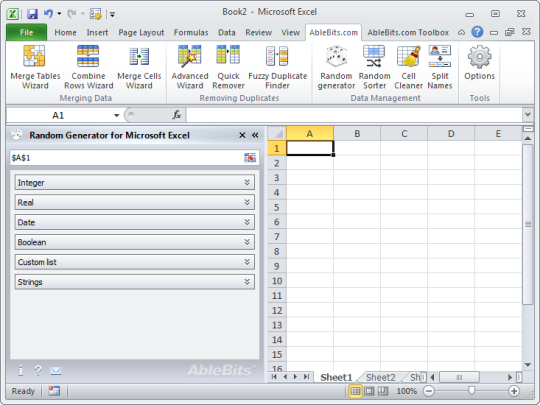Open the info icon in Random Generator pane
540x405 pixels.
20,371
